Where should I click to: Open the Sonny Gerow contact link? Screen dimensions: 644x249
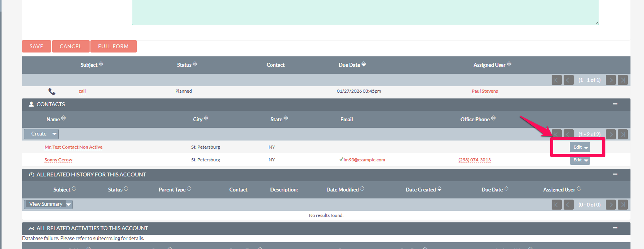point(58,160)
